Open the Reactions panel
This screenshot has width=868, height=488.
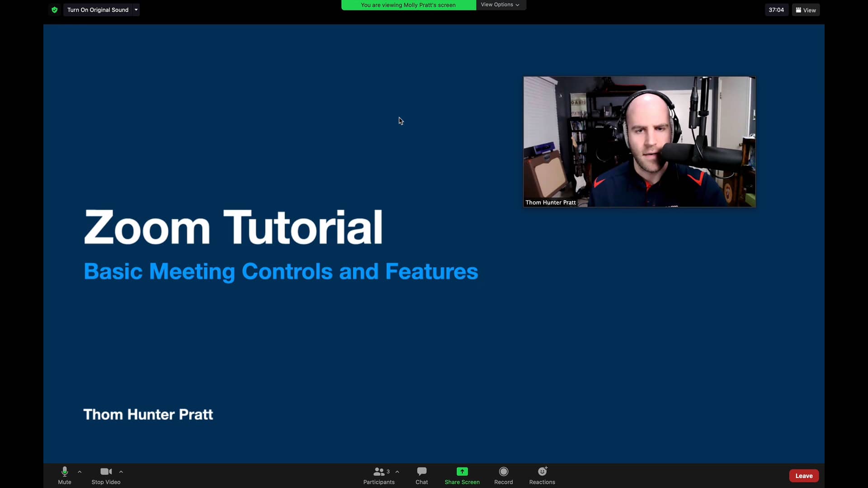pos(542,475)
